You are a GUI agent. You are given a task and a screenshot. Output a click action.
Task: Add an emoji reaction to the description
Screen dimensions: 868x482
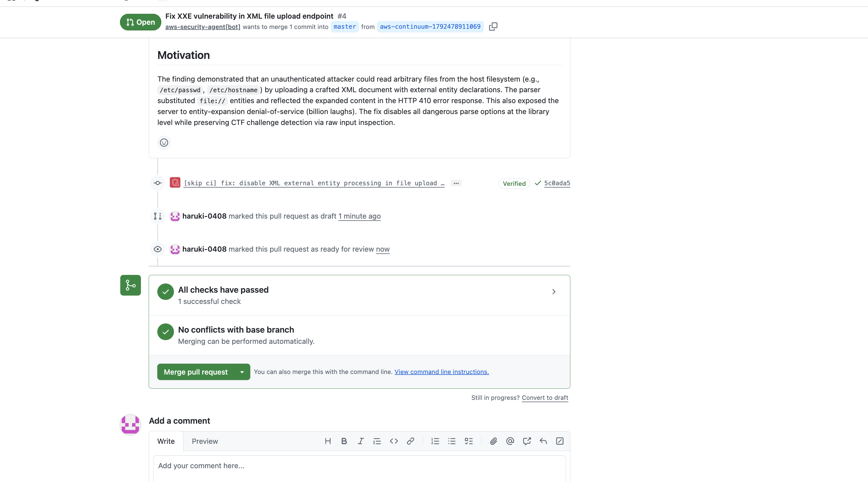pos(164,143)
